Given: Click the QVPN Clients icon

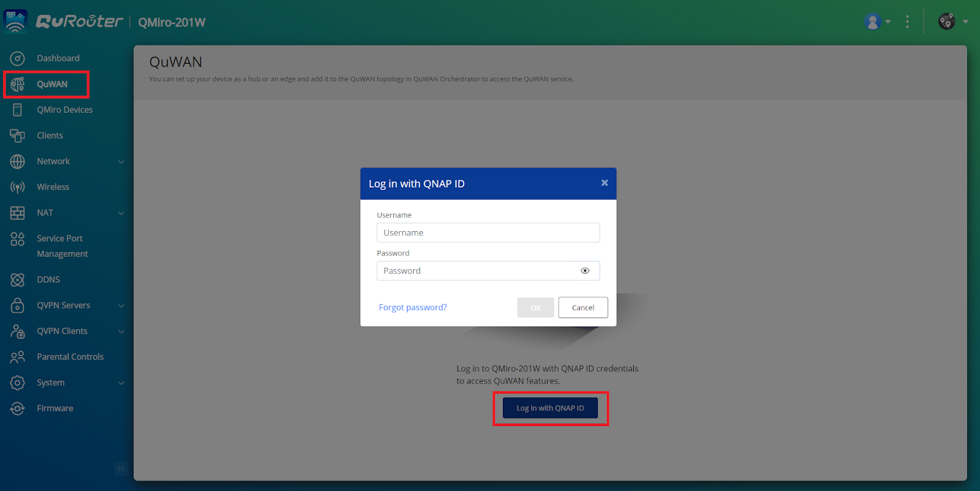Looking at the screenshot, I should [17, 331].
